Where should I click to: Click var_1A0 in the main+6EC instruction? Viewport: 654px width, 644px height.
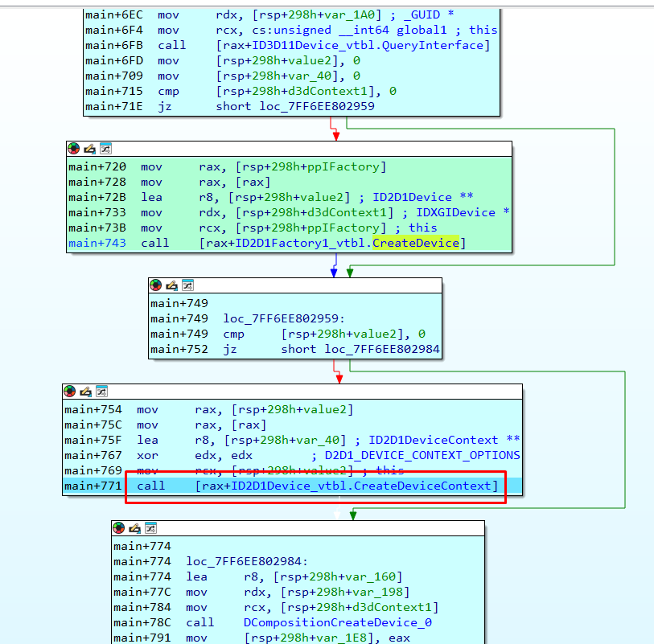[x=353, y=15]
